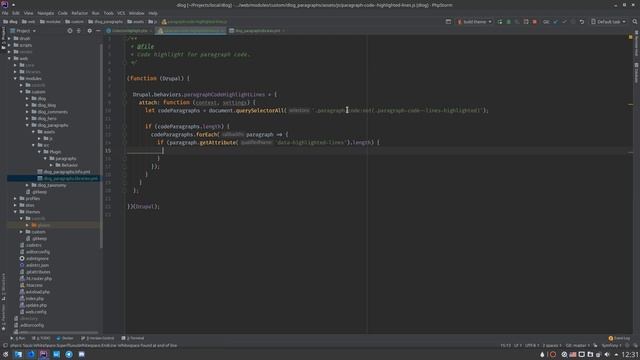The image size is (640, 360).
Task: Click 'modules' breadcrumb in navigation bar
Action: 50,22
